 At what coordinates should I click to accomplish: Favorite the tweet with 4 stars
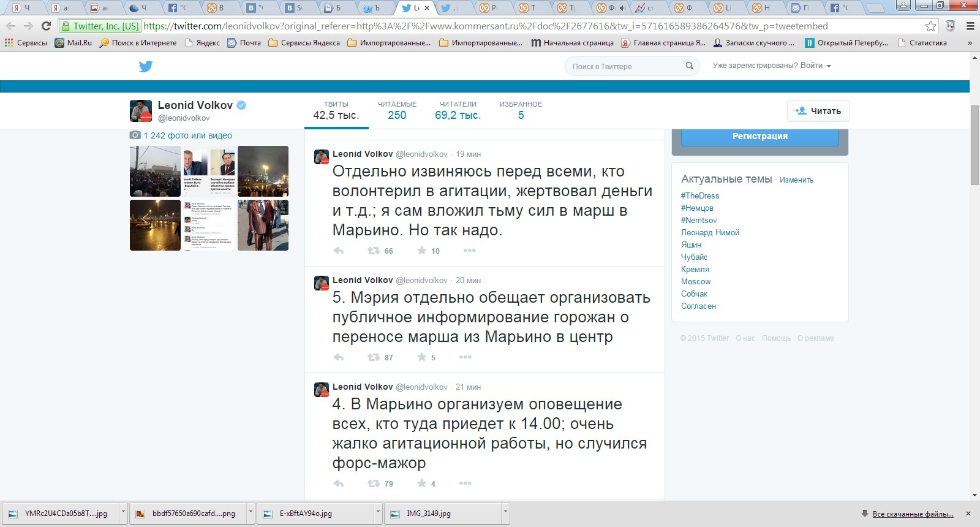pos(421,483)
